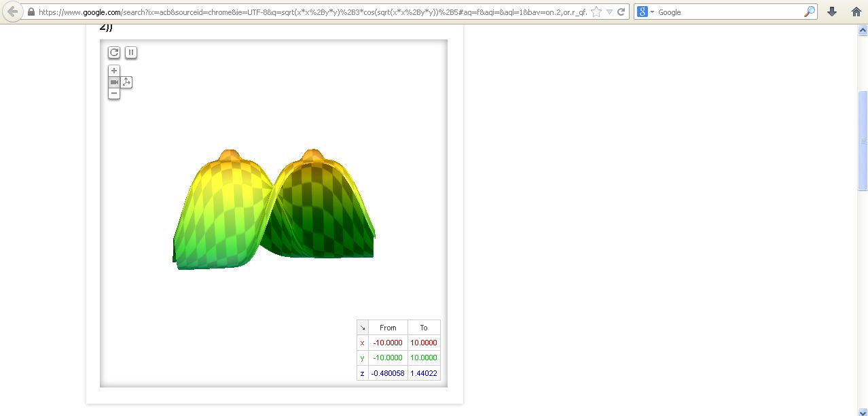Select the z To value 1.44022
868x416 pixels.
click(424, 373)
